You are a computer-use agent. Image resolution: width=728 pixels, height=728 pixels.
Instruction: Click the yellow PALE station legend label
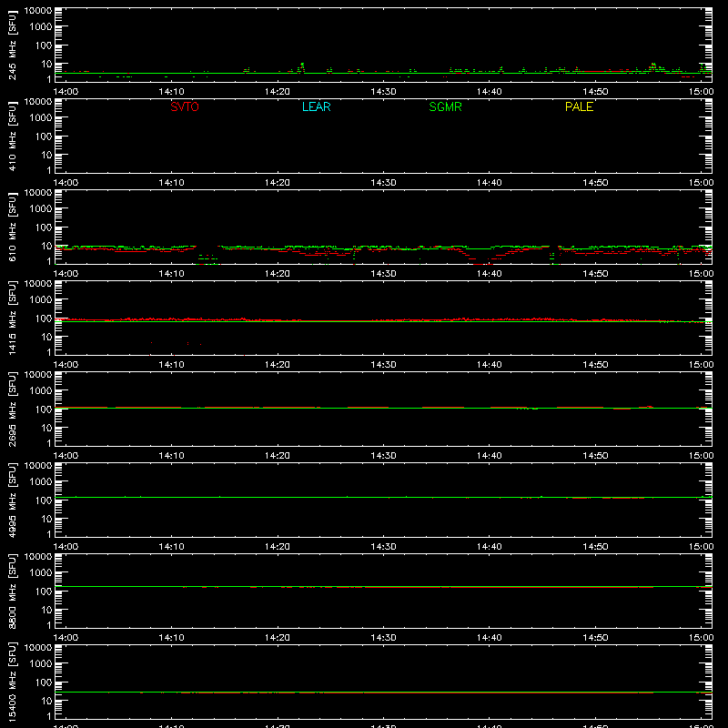pos(579,106)
